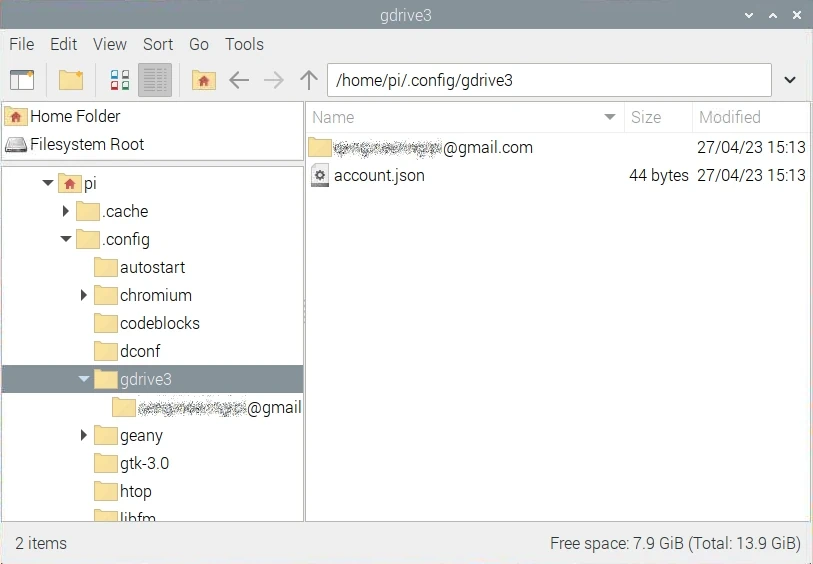Image resolution: width=813 pixels, height=564 pixels.
Task: Minimize the gdrive3 window
Action: (749, 15)
